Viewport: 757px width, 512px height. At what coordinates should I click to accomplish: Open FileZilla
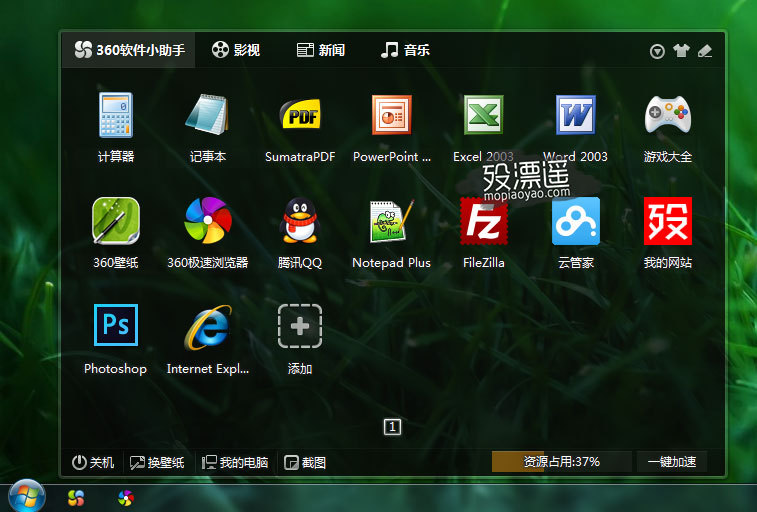click(483, 221)
